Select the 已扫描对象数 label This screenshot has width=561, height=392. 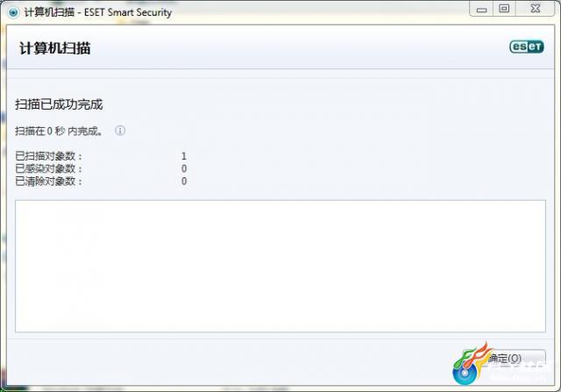(49, 156)
